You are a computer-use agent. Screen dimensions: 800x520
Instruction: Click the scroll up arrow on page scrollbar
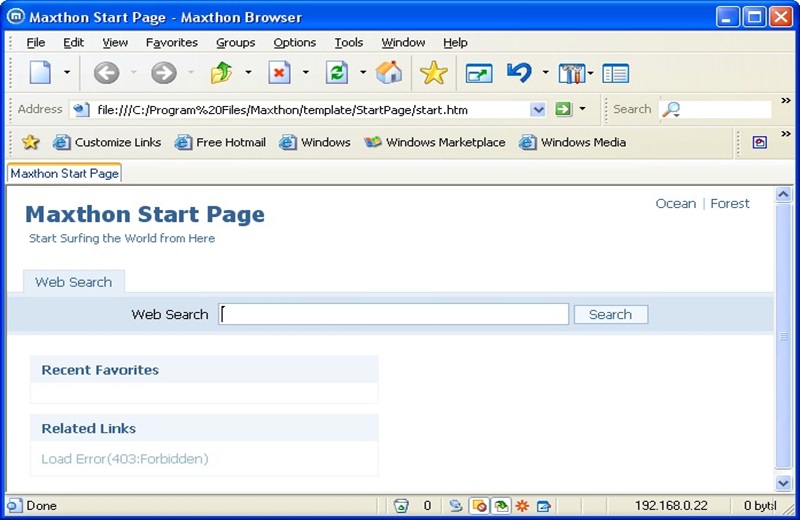click(x=783, y=194)
